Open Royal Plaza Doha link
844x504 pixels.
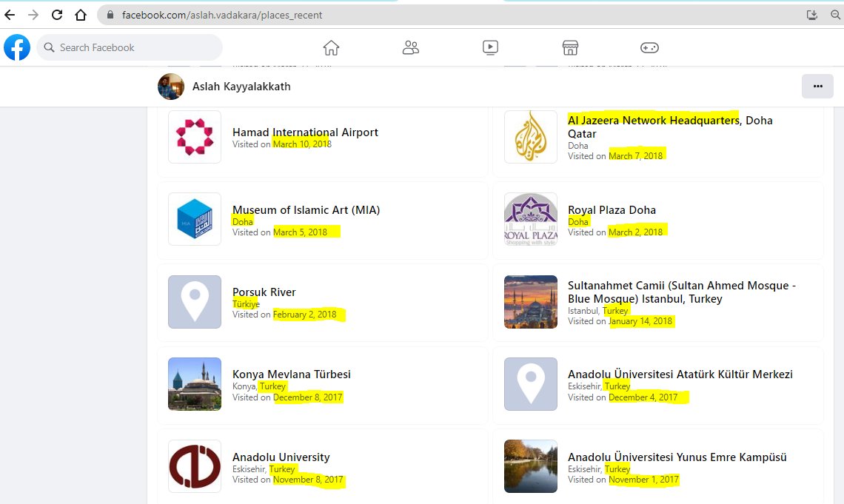click(612, 209)
